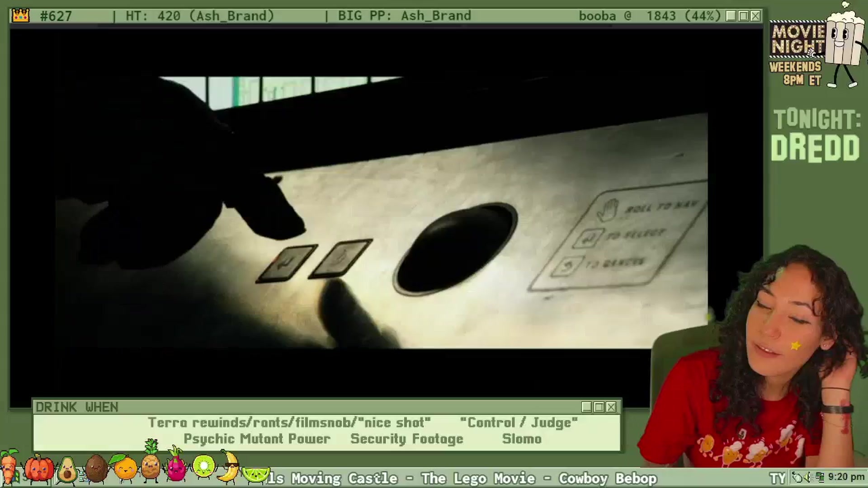This screenshot has width=868, height=488.
Task: Click the streamer webcam overlay
Action: 754,357
